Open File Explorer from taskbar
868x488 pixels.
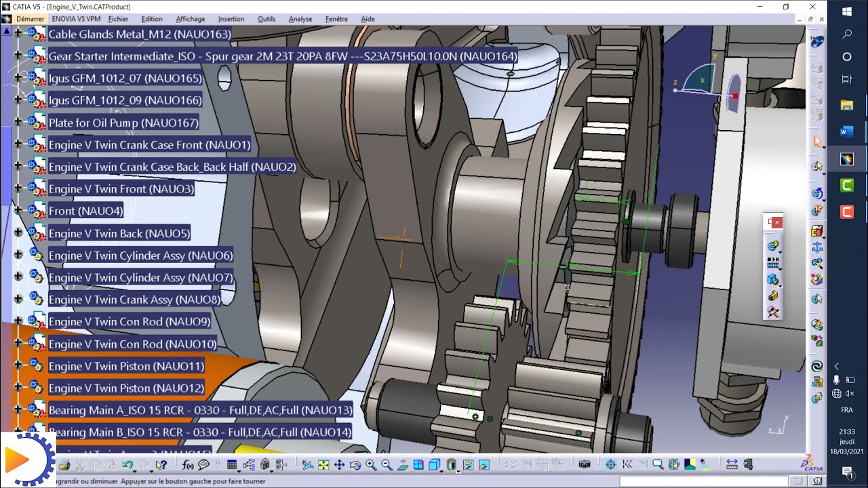[847, 105]
